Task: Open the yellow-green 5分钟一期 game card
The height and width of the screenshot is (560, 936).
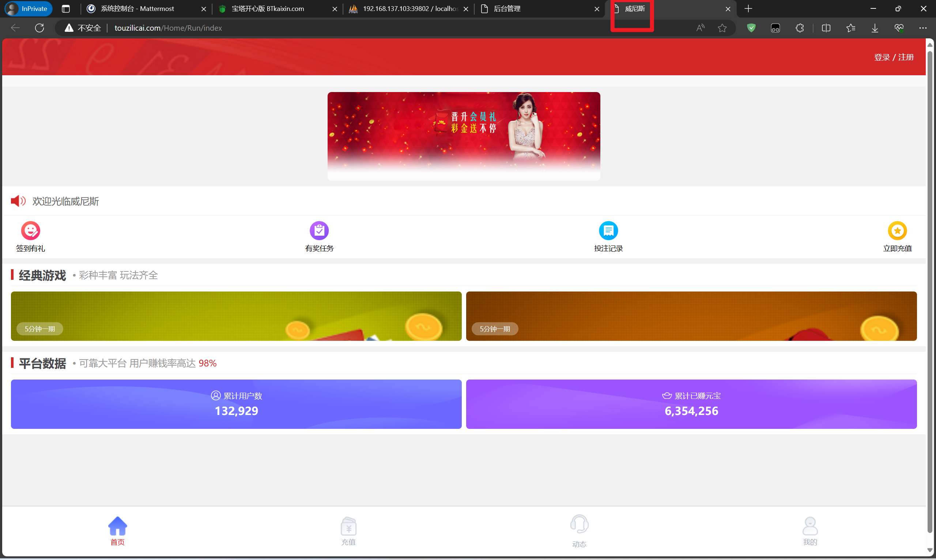Action: (236, 316)
